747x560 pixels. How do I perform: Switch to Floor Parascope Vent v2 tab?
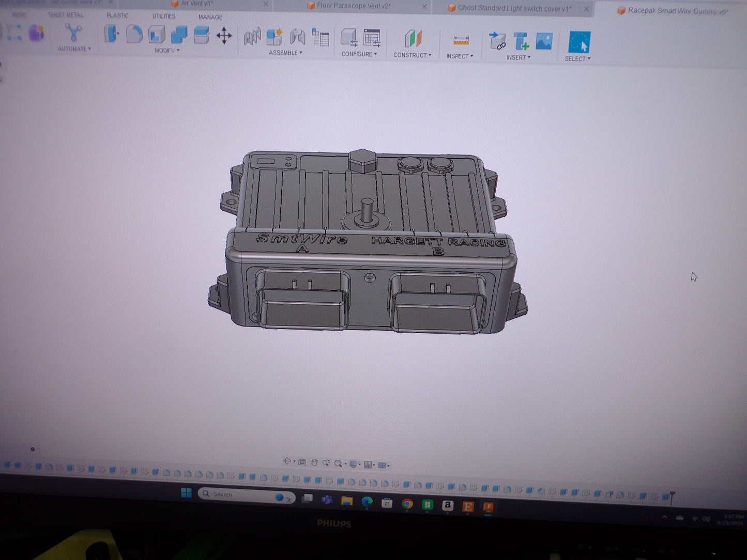[x=354, y=6]
